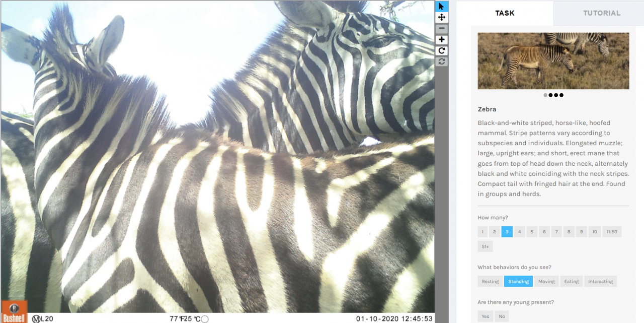Click 'Are there any young present?' label
644x323 pixels.
(x=516, y=302)
